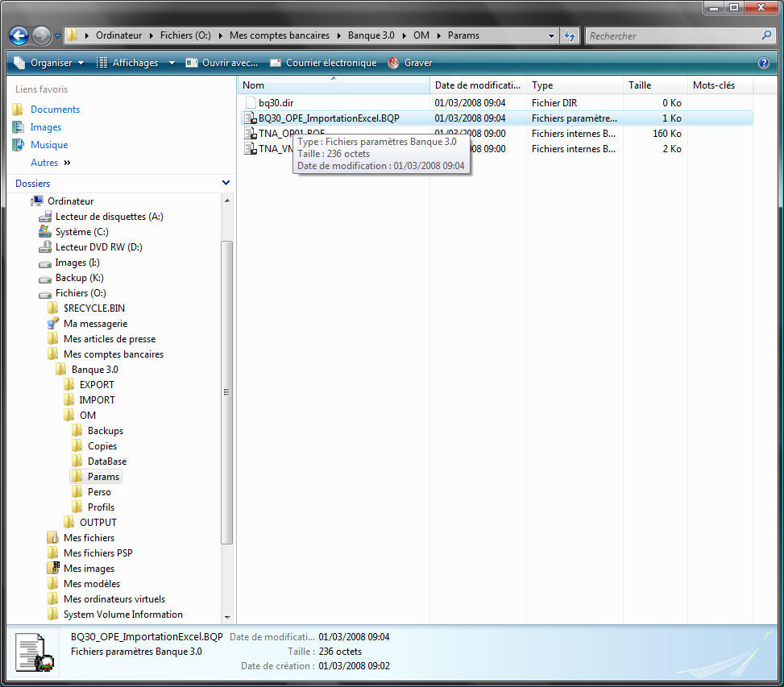Open the address bar history dropdown
This screenshot has height=687, width=784.
[x=551, y=35]
